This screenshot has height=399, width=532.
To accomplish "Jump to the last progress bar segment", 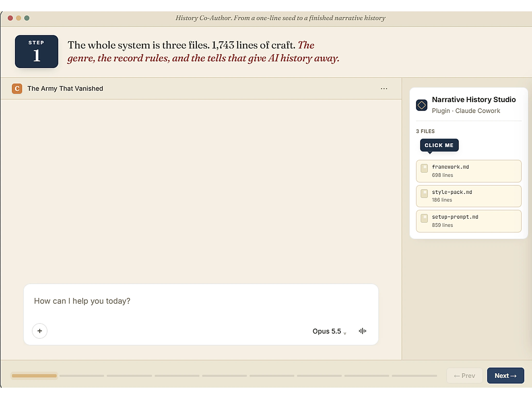I will tap(414, 376).
